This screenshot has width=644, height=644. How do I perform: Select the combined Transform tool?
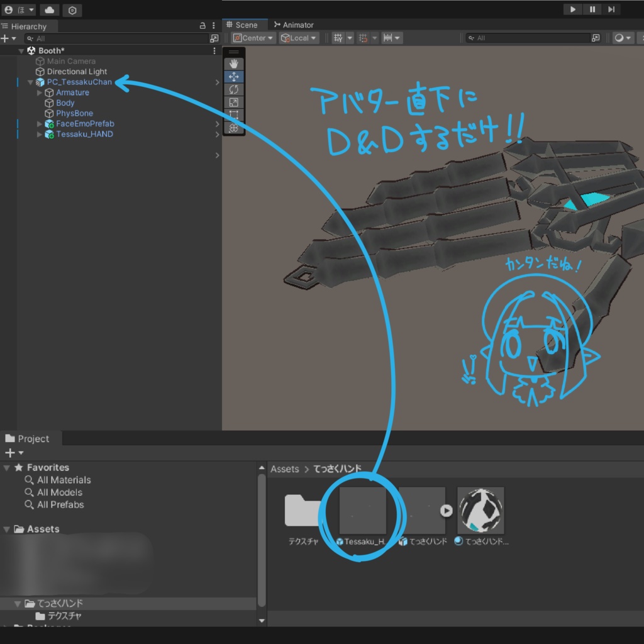234,128
